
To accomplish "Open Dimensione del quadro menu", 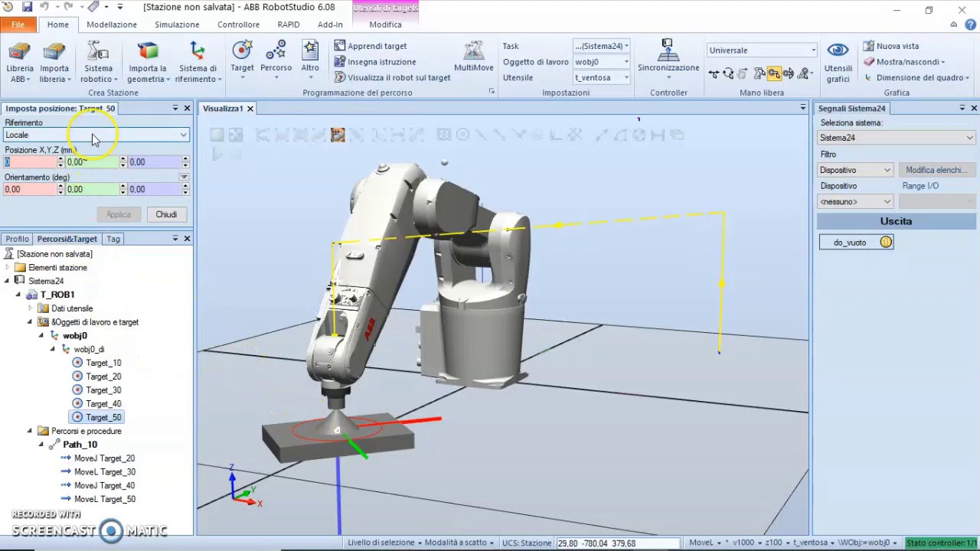I will click(916, 77).
